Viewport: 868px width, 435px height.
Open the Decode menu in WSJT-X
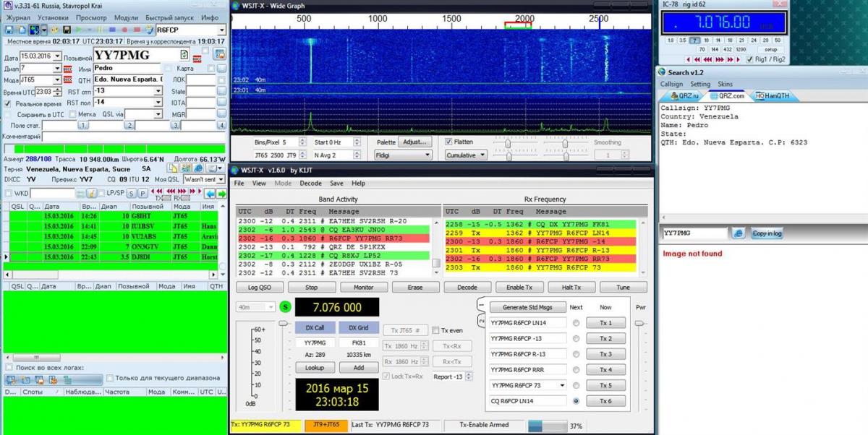click(310, 184)
